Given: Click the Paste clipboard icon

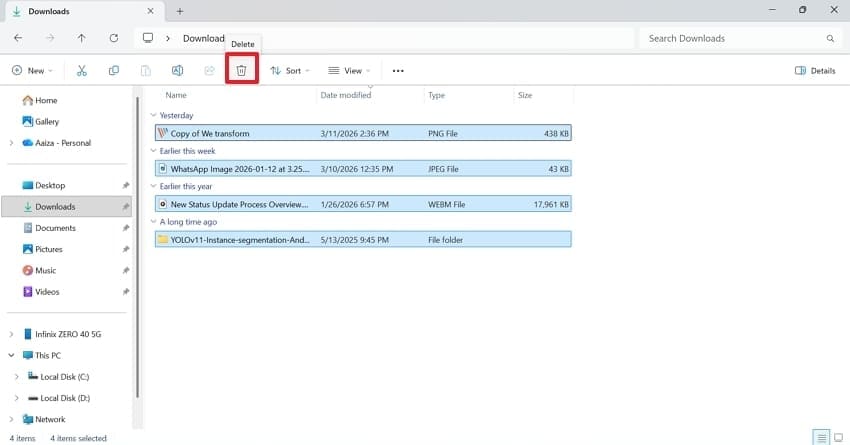Looking at the screenshot, I should pos(146,70).
